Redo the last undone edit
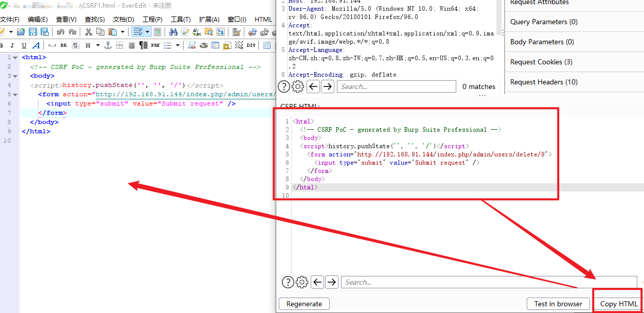644x313 pixels. [x=72, y=32]
